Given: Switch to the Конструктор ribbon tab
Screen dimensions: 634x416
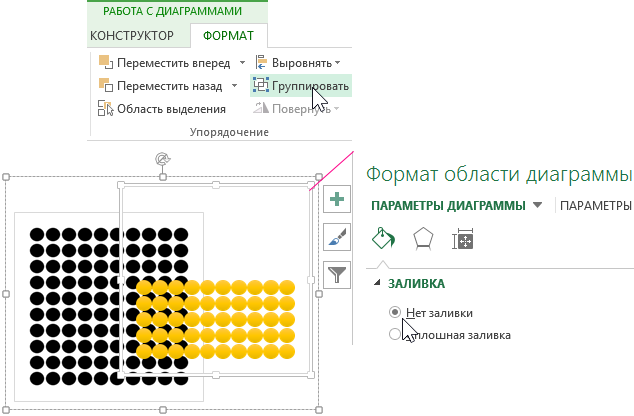Looking at the screenshot, I should [132, 36].
